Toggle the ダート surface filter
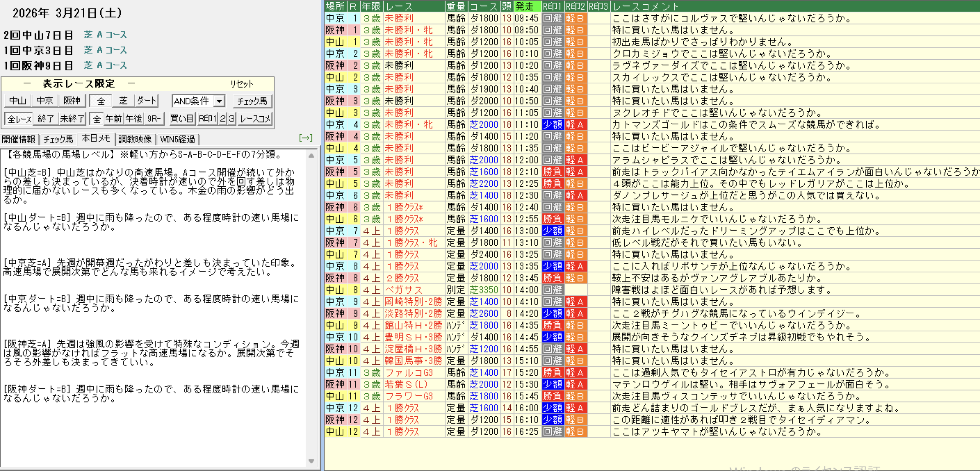980x471 pixels. pos(147,101)
